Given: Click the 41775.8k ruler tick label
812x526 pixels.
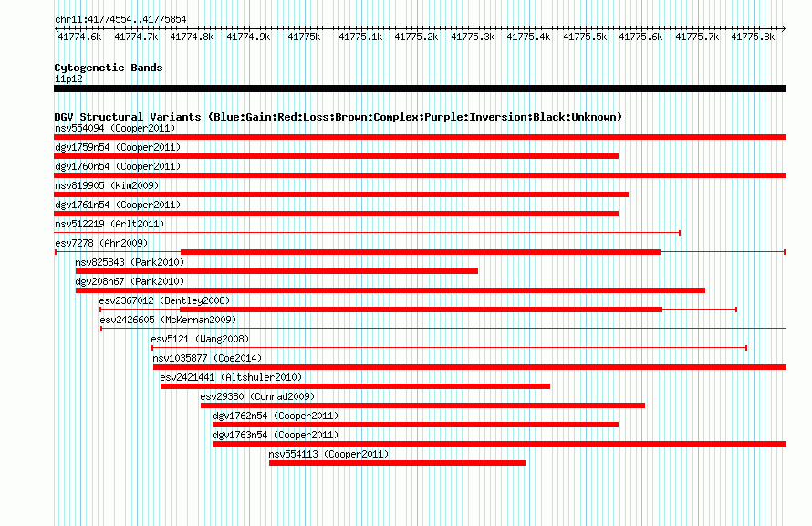Looking at the screenshot, I should click(x=753, y=37).
